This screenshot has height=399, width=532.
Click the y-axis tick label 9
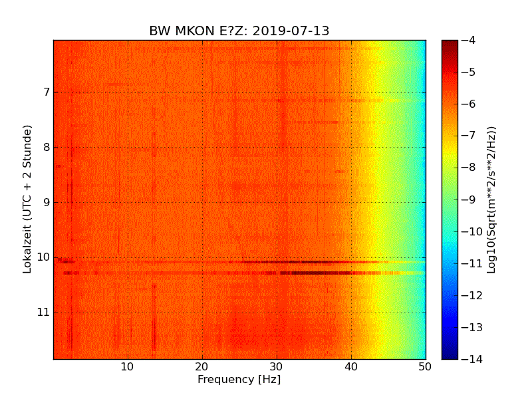point(47,202)
